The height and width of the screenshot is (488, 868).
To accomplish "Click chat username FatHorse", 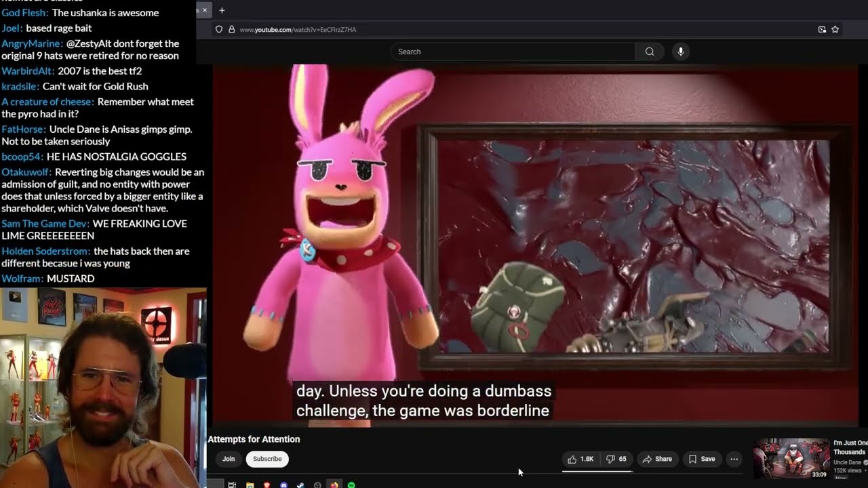I will tap(24, 129).
